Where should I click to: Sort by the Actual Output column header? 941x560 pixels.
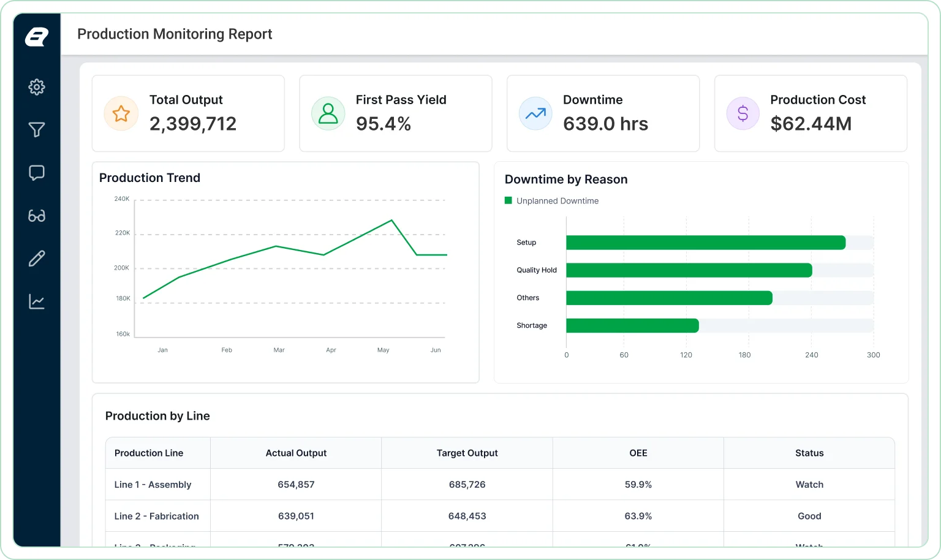point(296,453)
